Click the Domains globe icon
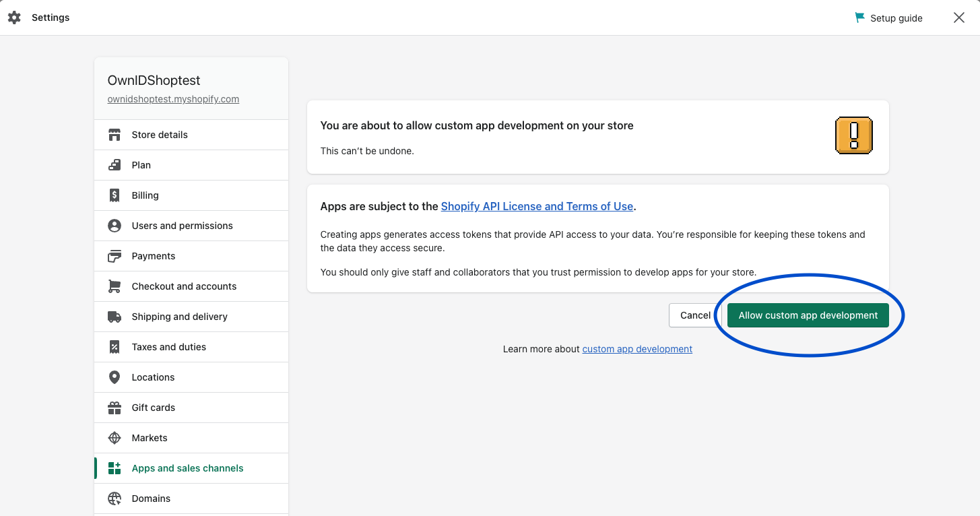This screenshot has height=516, width=980. 114,498
